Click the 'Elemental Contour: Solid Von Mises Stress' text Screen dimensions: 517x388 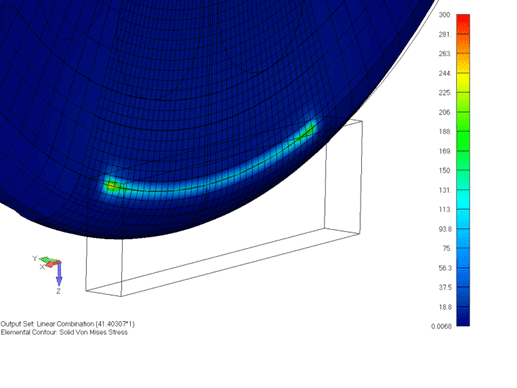[64, 332]
